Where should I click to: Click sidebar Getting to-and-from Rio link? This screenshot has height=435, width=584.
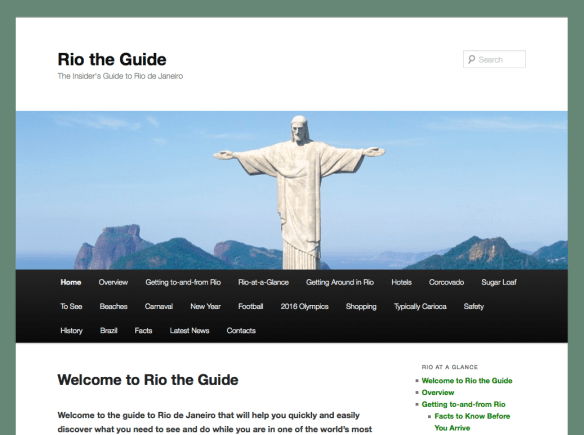(x=463, y=404)
